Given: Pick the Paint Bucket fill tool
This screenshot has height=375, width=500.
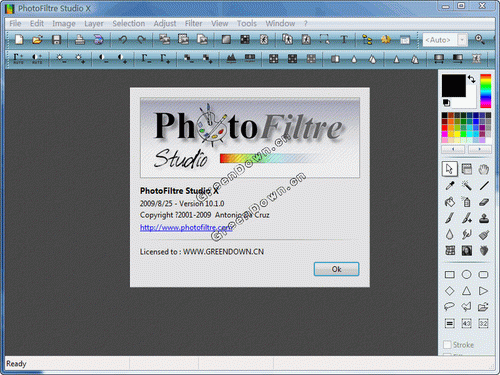Looking at the screenshot, I should point(450,202).
